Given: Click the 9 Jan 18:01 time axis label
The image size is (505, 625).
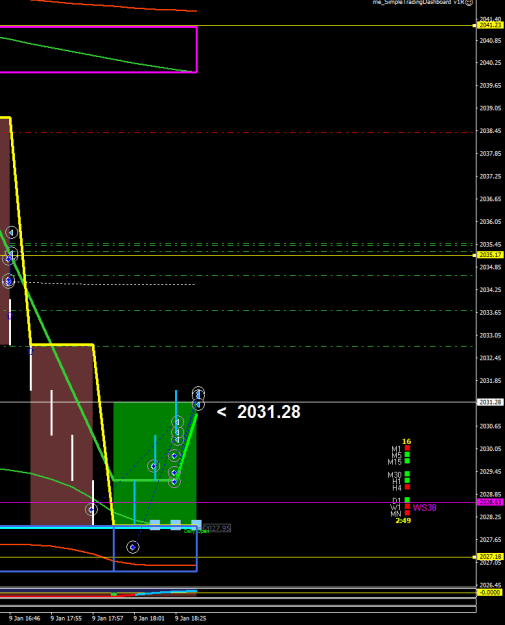Looking at the screenshot, I should pos(149,618).
